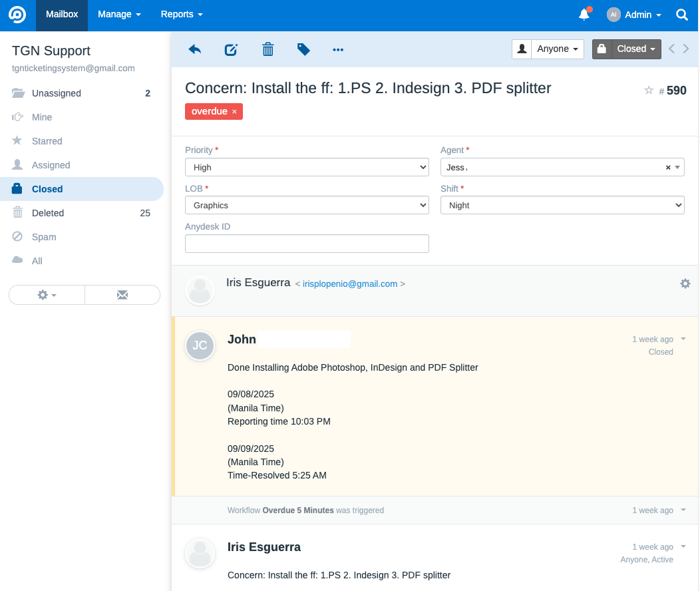This screenshot has height=591, width=700.
Task: Open the Shift Night dropdown
Action: pos(562,206)
